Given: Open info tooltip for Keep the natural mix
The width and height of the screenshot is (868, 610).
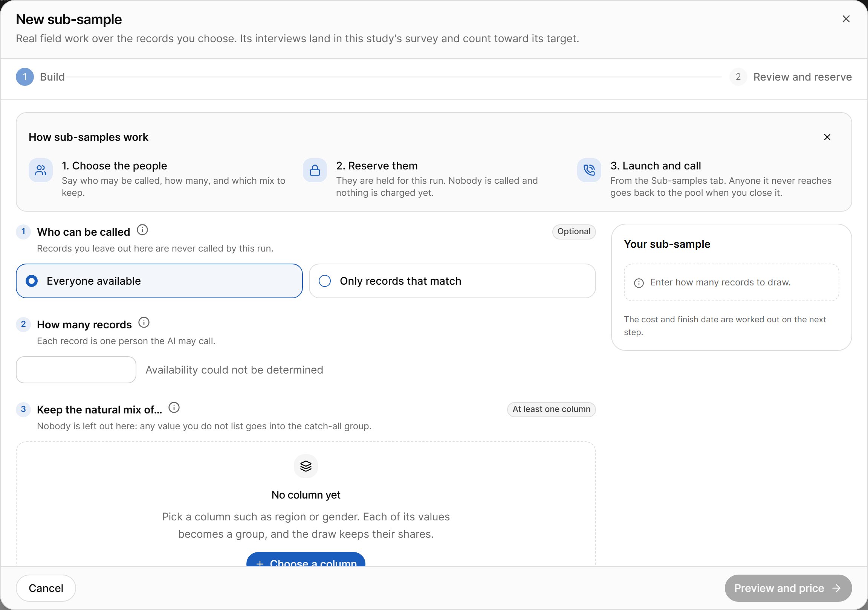Looking at the screenshot, I should click(x=174, y=407).
